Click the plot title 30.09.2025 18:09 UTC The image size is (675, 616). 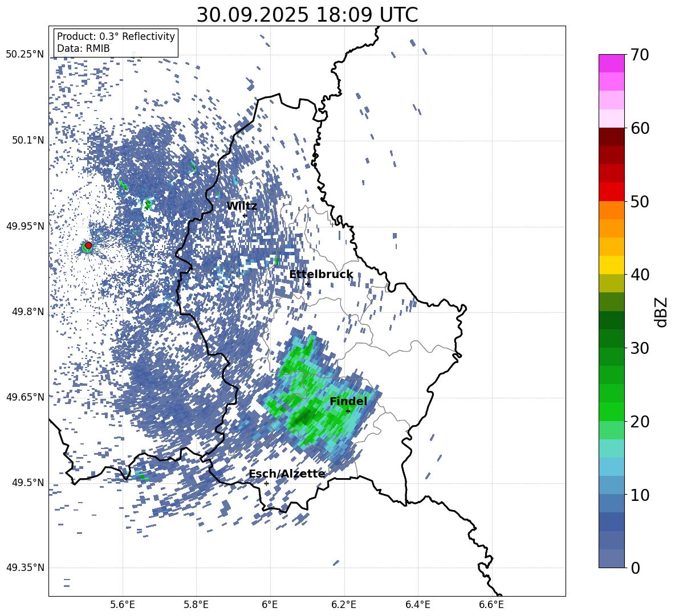pyautogui.click(x=307, y=15)
